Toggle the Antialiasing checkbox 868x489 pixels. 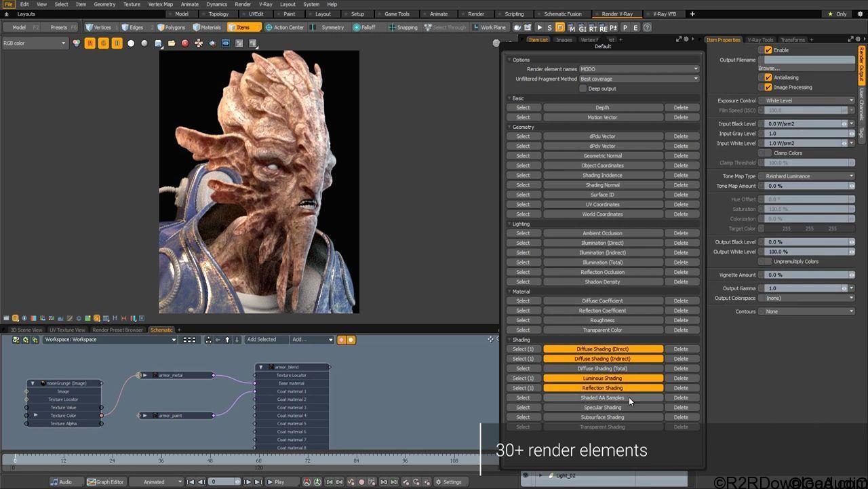pyautogui.click(x=768, y=77)
